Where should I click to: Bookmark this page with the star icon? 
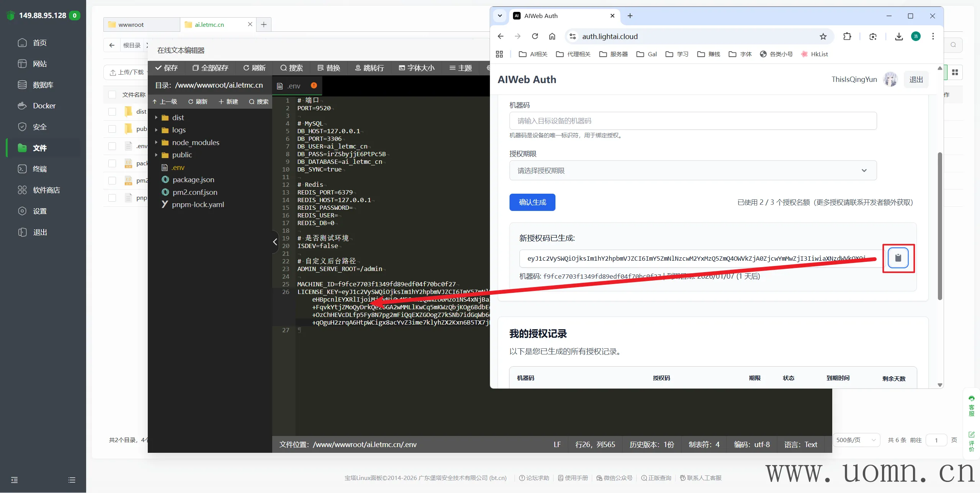click(x=823, y=36)
